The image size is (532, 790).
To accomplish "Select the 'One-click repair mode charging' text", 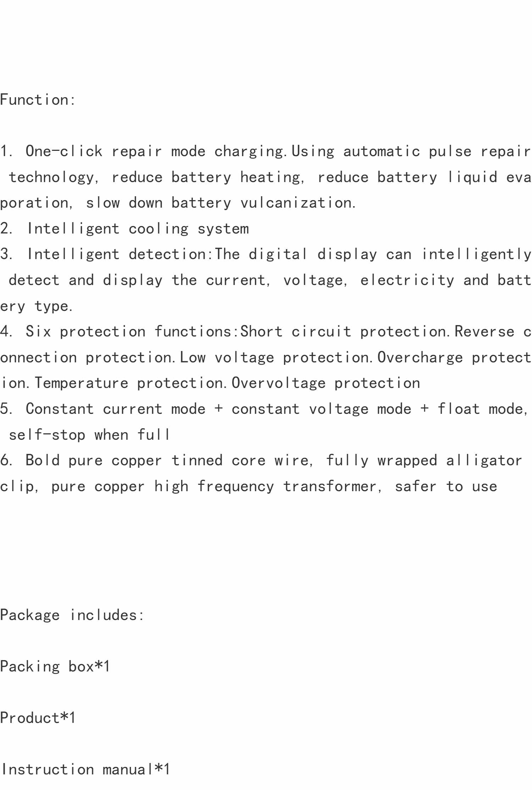I will tap(154, 152).
